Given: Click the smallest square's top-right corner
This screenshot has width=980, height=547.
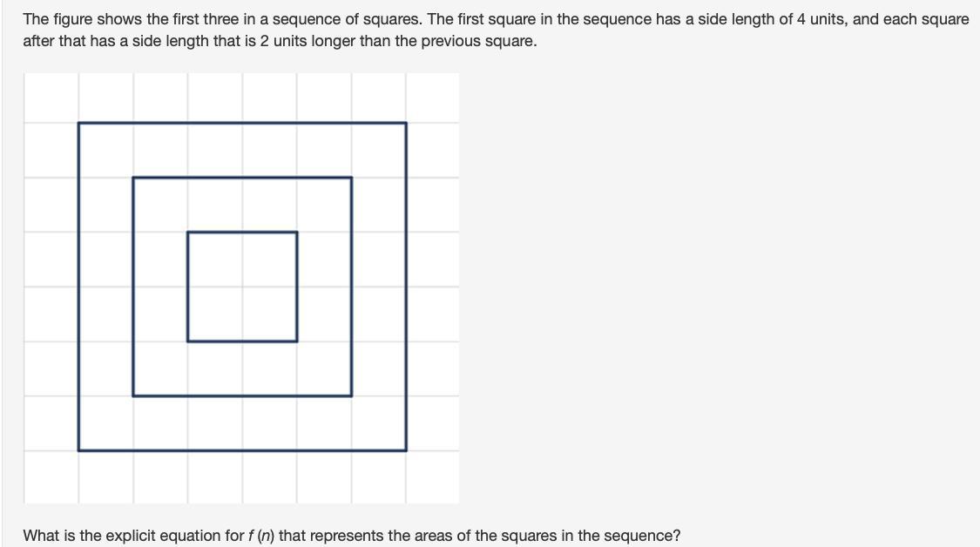Looking at the screenshot, I should (297, 232).
